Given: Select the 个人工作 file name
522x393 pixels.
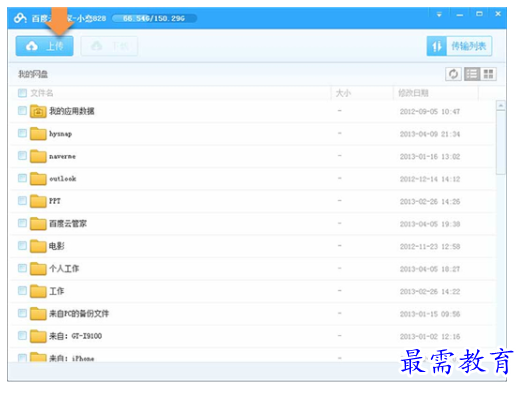Looking at the screenshot, I should click(64, 268).
